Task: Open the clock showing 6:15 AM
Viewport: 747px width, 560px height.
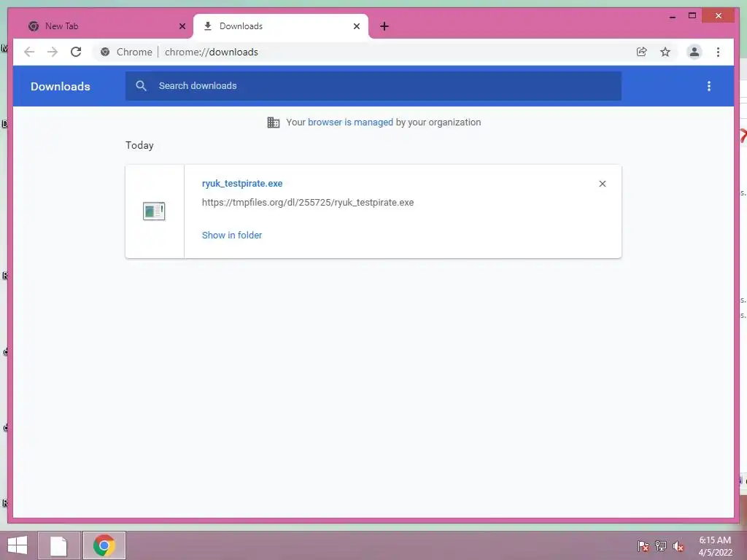Action: pyautogui.click(x=715, y=546)
